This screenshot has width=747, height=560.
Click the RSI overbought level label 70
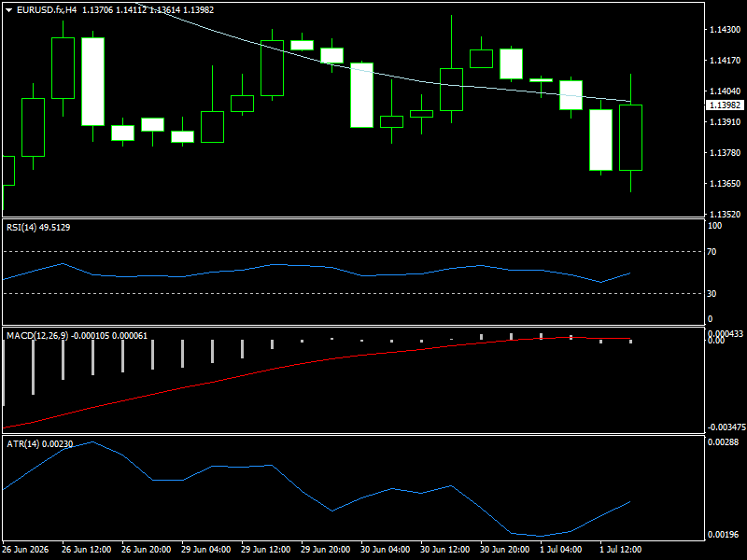pyautogui.click(x=712, y=252)
